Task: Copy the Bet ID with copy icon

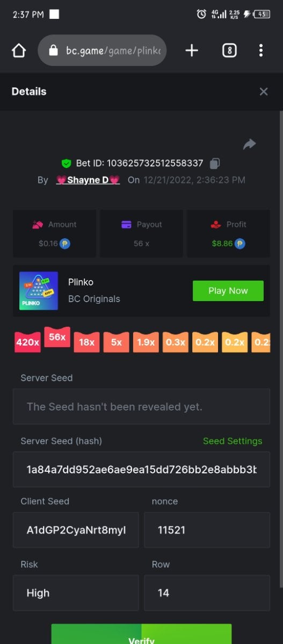Action: [215, 163]
